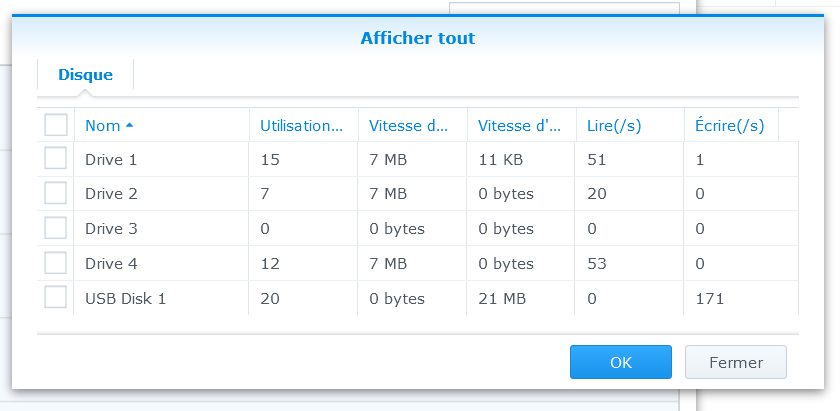Click Drive 1 utilisation value 15
Screen dimensions: 840x411
coord(270,158)
